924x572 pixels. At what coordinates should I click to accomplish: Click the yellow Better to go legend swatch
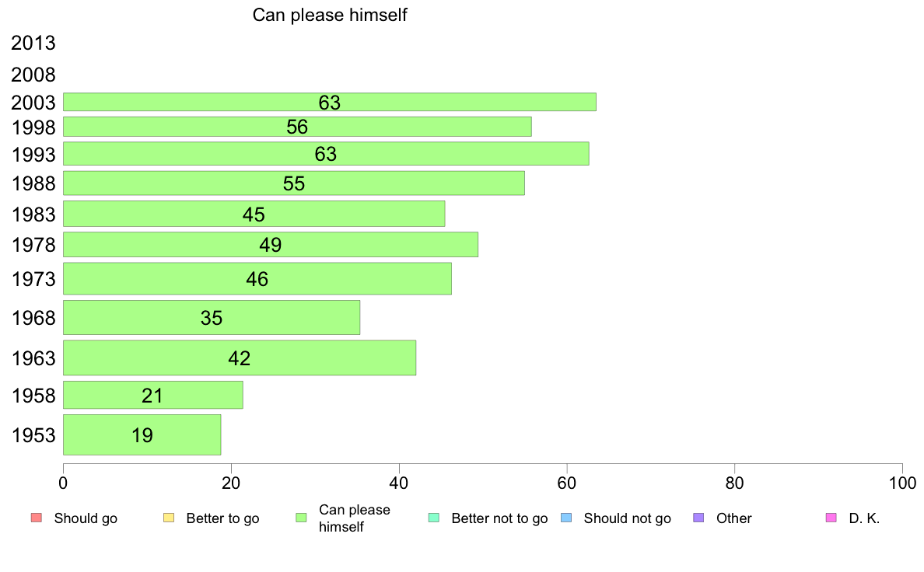169,518
